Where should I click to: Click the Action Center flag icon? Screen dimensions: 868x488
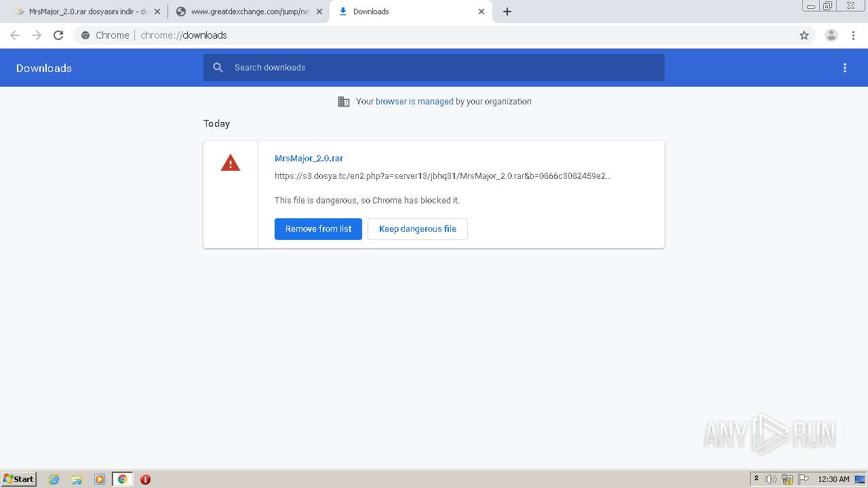pyautogui.click(x=804, y=479)
